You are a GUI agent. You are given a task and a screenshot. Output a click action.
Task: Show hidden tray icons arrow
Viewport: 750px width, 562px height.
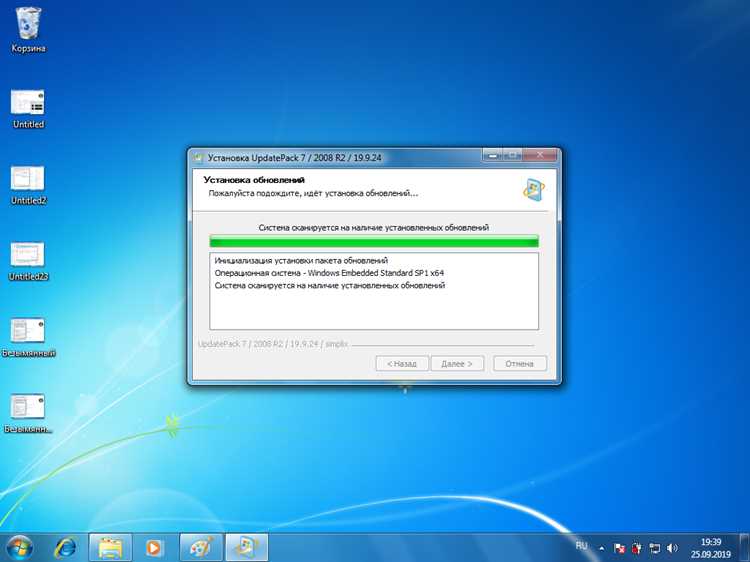(x=602, y=549)
